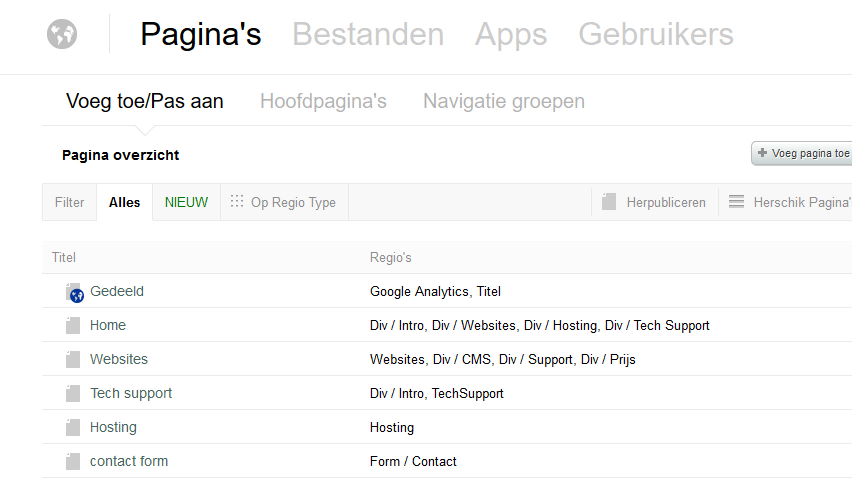Viewport: 852px width, 480px height.
Task: Open the Websites page link
Action: coord(119,359)
